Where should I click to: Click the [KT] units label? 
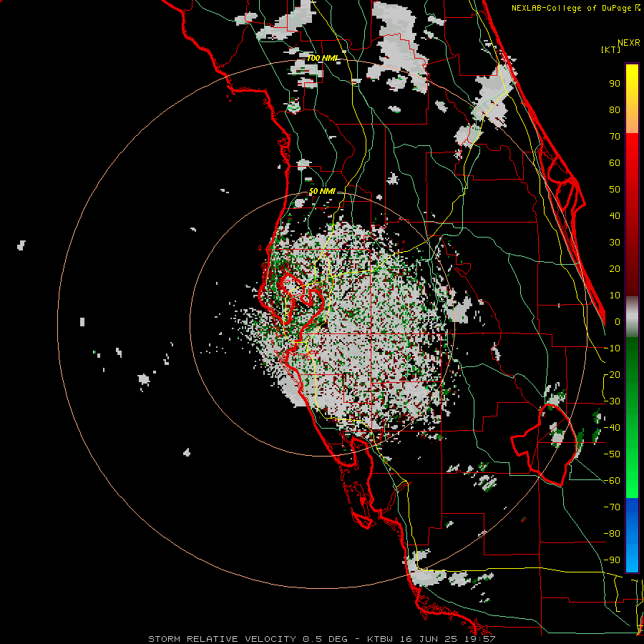point(611,49)
